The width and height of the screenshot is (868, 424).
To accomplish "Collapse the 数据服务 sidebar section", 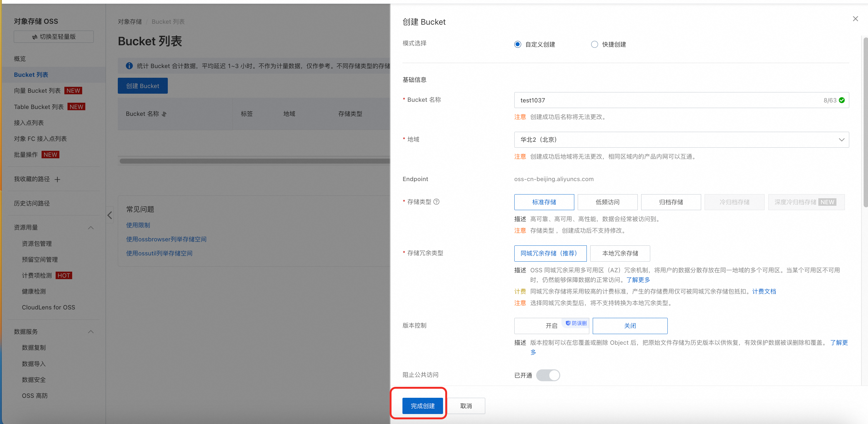I will pyautogui.click(x=91, y=332).
